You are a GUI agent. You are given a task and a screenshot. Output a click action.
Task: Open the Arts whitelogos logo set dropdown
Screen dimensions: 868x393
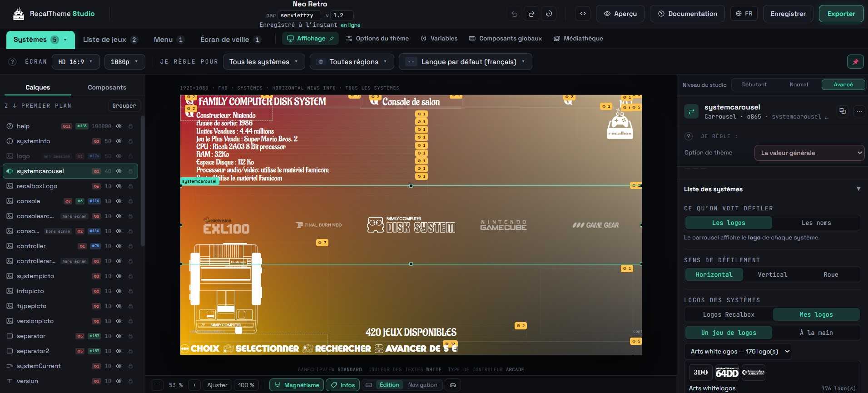pyautogui.click(x=738, y=351)
